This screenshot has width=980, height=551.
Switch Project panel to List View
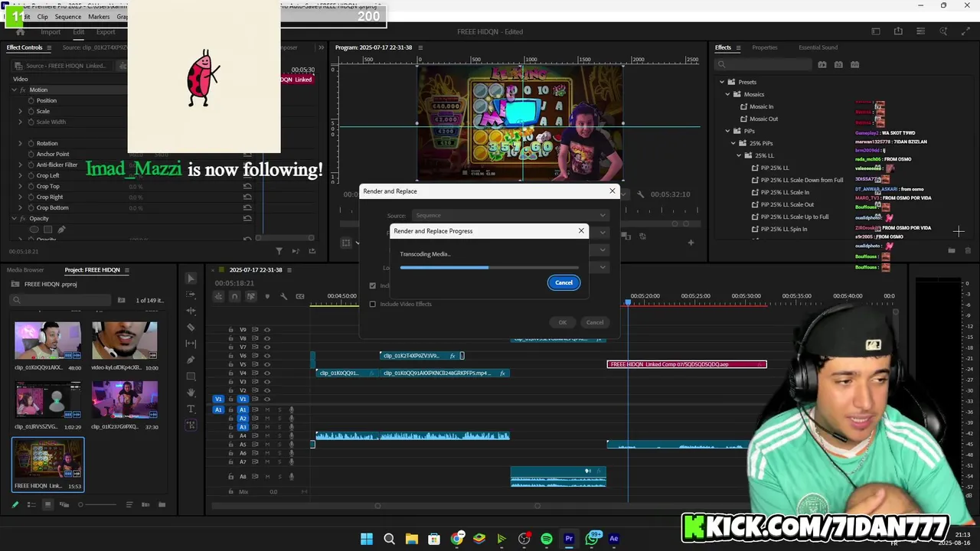pos(31,504)
